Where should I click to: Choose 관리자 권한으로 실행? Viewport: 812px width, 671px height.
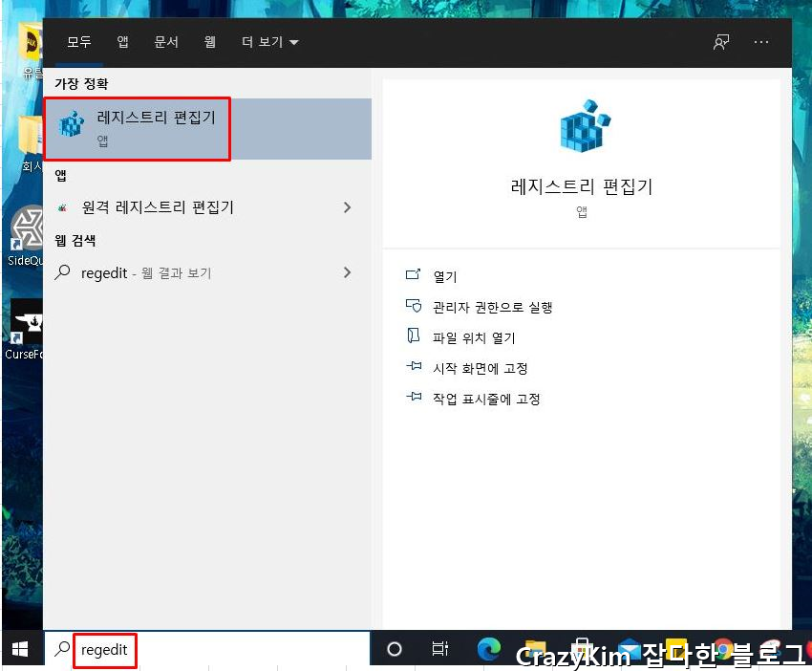[493, 307]
